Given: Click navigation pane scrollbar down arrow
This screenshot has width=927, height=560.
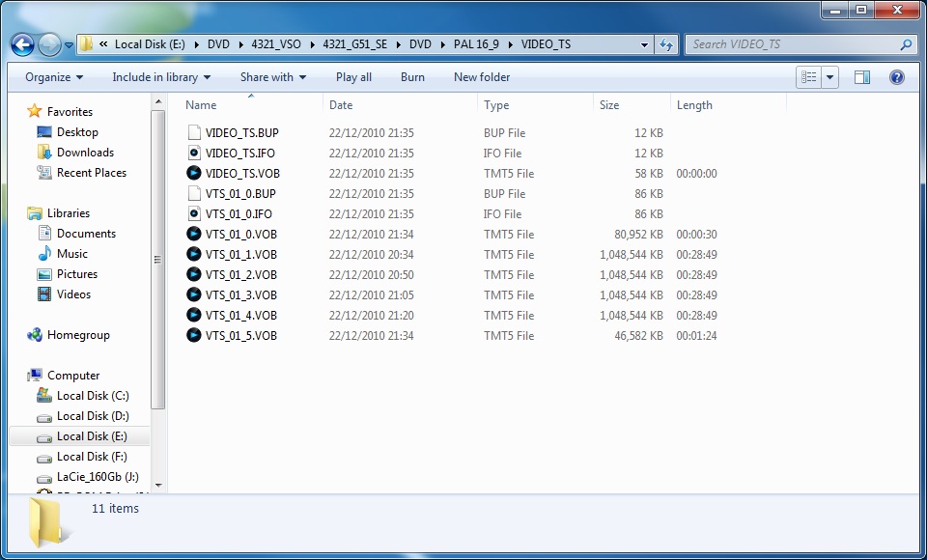Looking at the screenshot, I should click(158, 486).
